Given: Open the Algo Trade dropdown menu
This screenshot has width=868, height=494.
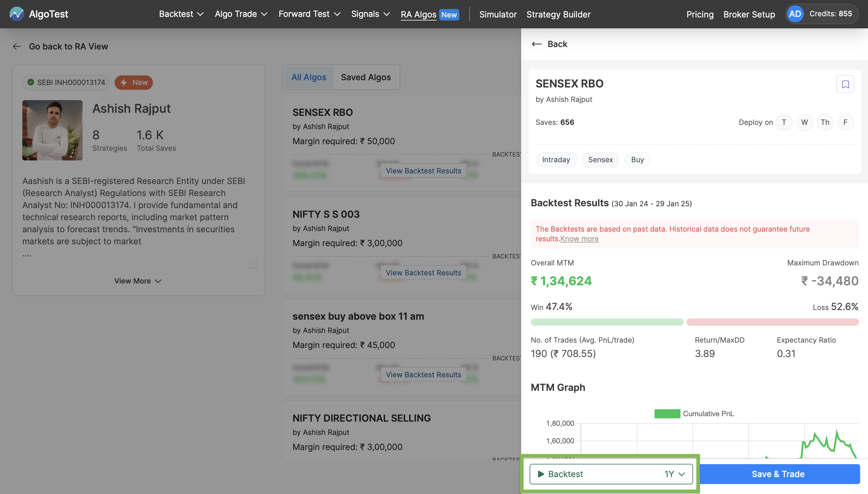Looking at the screenshot, I should (241, 14).
